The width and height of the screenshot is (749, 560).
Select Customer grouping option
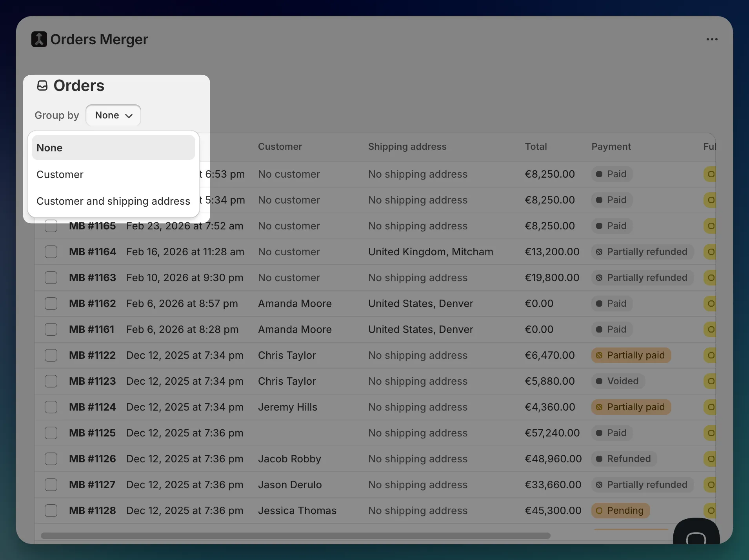[60, 175]
